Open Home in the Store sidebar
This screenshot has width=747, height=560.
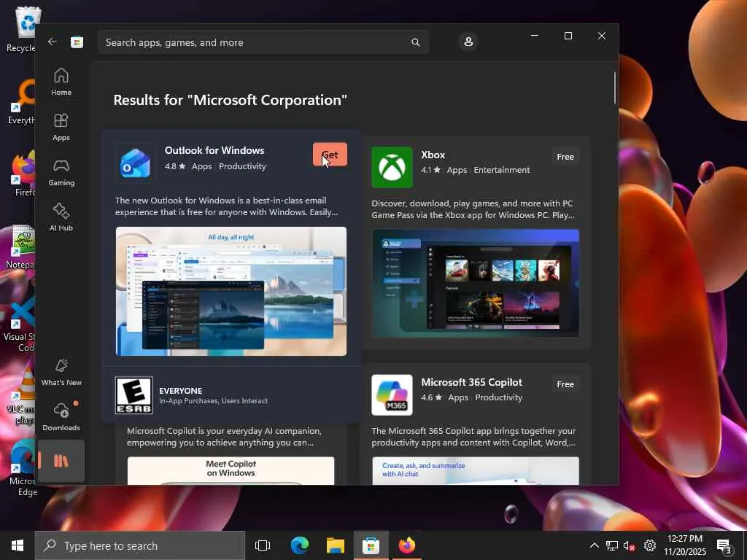point(61,82)
